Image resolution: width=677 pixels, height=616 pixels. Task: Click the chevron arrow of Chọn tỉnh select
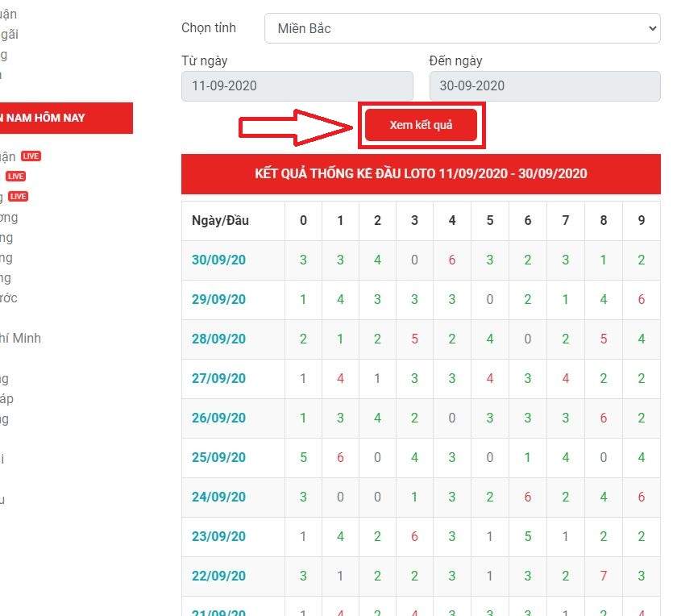[652, 29]
